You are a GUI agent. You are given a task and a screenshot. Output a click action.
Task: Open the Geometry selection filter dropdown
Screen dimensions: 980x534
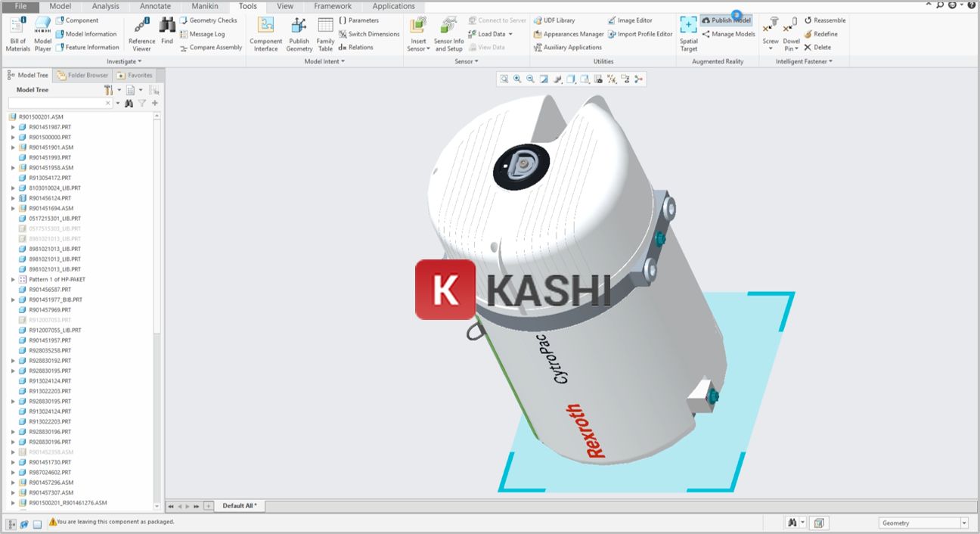964,523
